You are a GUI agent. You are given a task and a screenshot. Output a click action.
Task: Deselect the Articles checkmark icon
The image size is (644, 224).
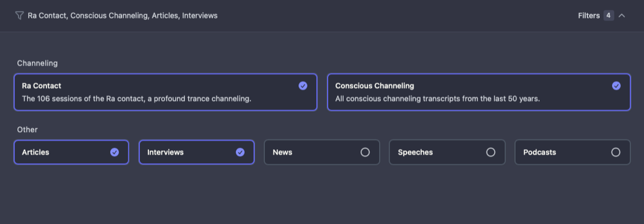(x=115, y=152)
